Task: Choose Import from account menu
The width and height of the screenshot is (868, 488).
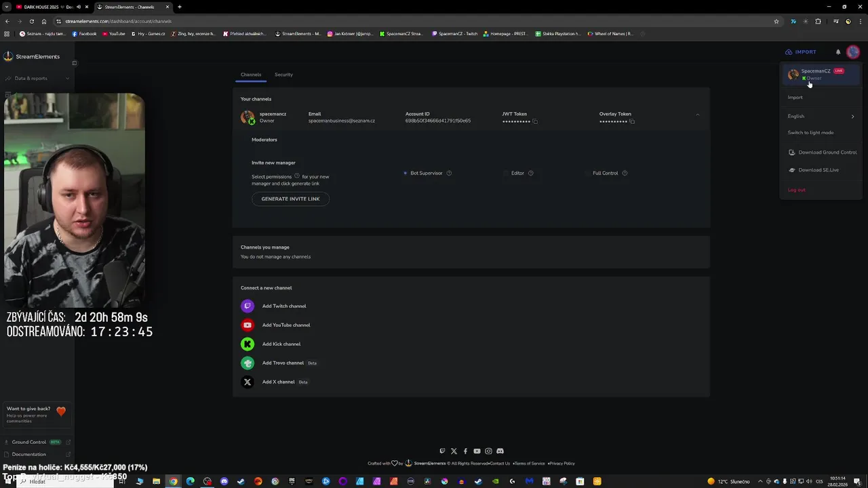Action: pos(795,97)
